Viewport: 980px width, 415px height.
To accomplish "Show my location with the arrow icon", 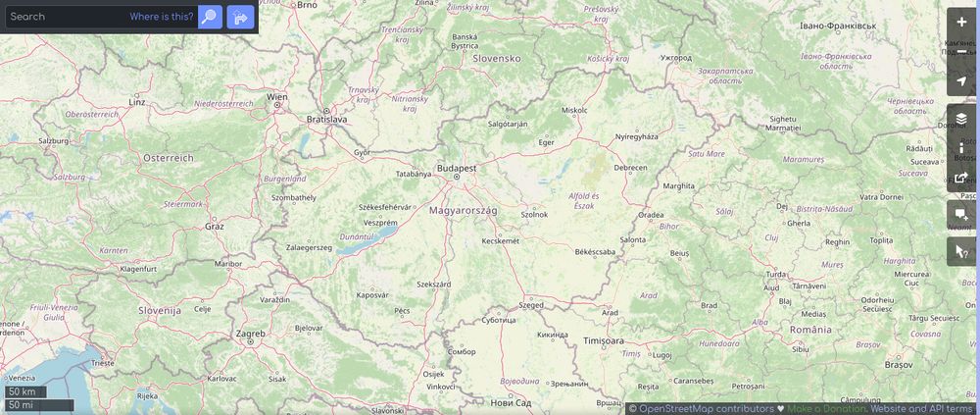I will click(x=961, y=81).
